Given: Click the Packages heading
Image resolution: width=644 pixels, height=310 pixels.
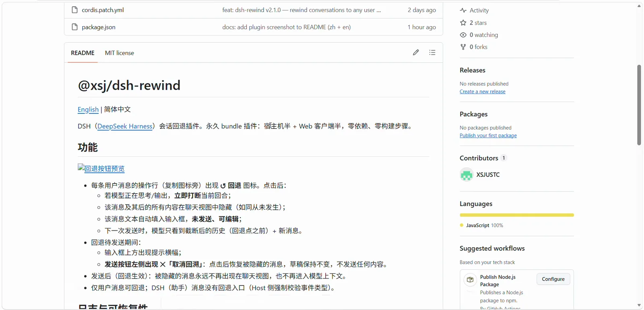Looking at the screenshot, I should [x=474, y=114].
